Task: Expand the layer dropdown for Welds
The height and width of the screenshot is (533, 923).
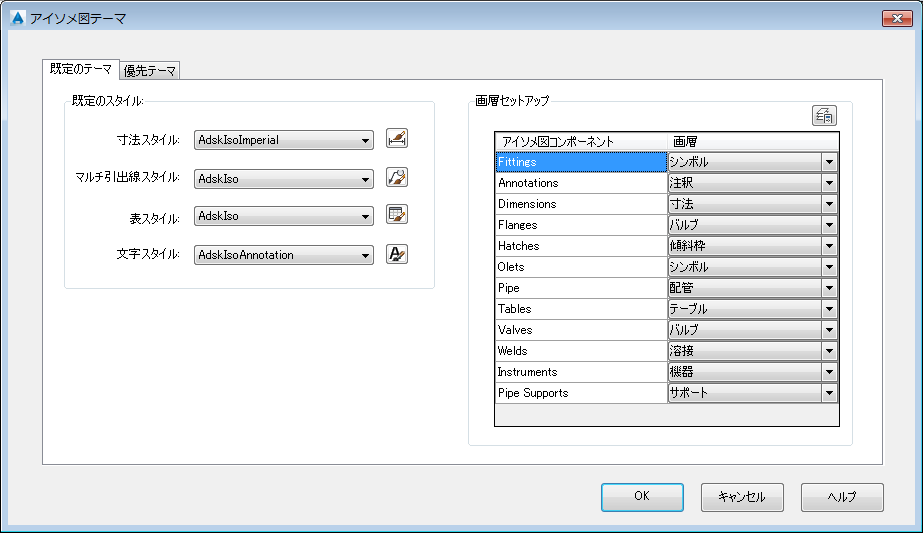Action: click(x=829, y=351)
